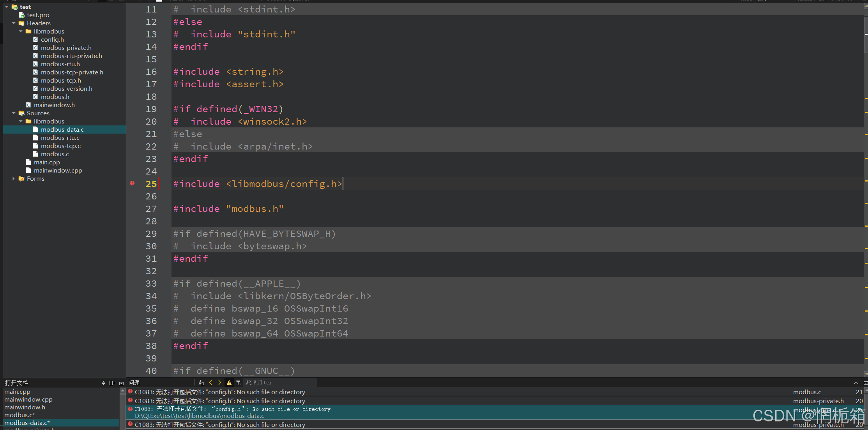The image size is (868, 430).
Task: Close the open documents pane
Action: point(121,383)
